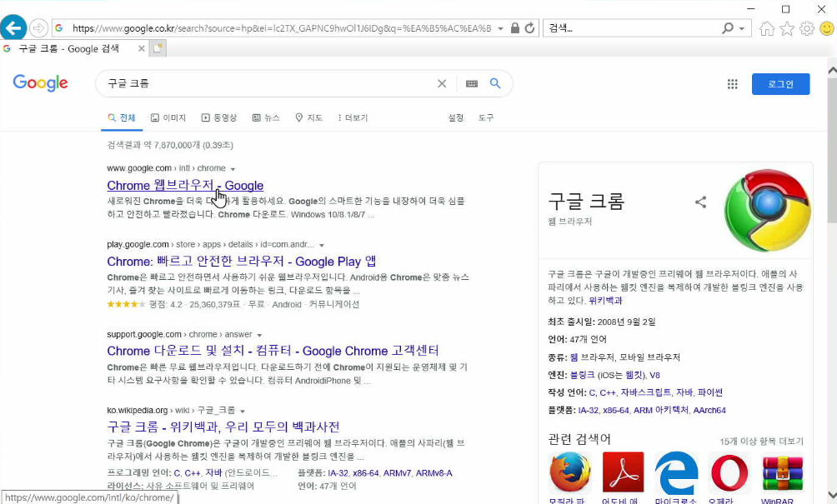Click the magnifier in the browser search box
The width and height of the screenshot is (837, 504).
(728, 27)
